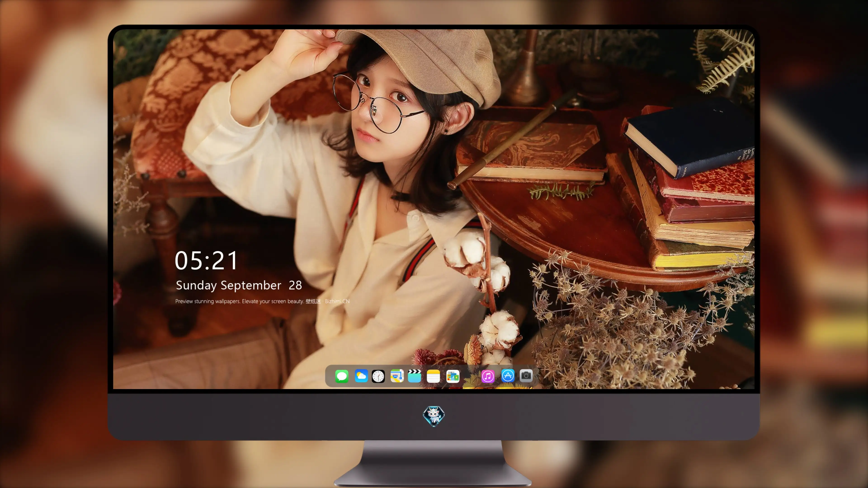Image resolution: width=868 pixels, height=488 pixels.
Task: Open the Videos clapperboard app in dock
Action: 415,376
